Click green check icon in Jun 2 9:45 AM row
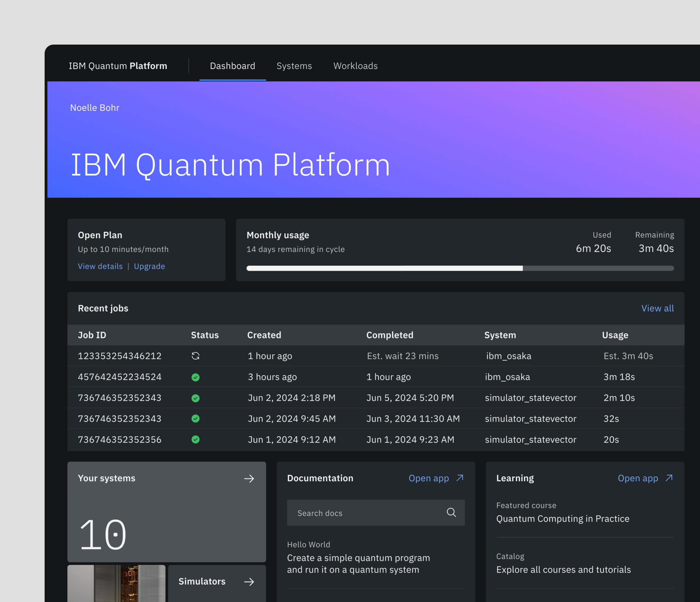The height and width of the screenshot is (602, 700). [x=195, y=419]
